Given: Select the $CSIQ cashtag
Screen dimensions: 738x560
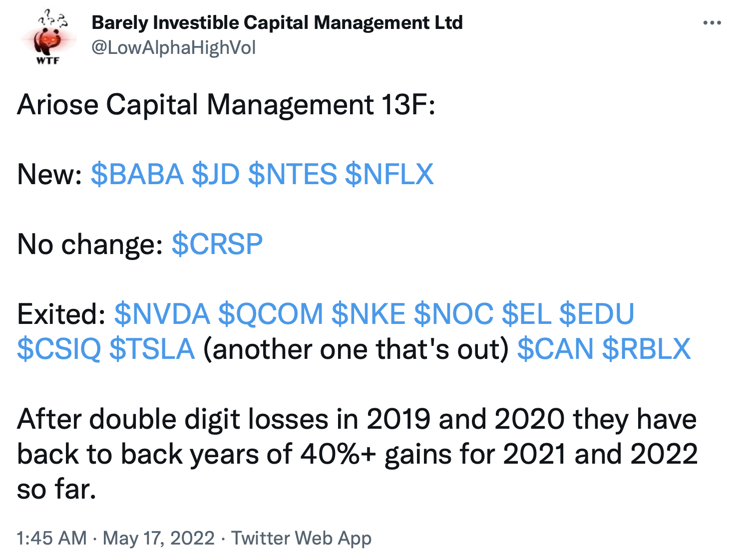Looking at the screenshot, I should [x=59, y=349].
